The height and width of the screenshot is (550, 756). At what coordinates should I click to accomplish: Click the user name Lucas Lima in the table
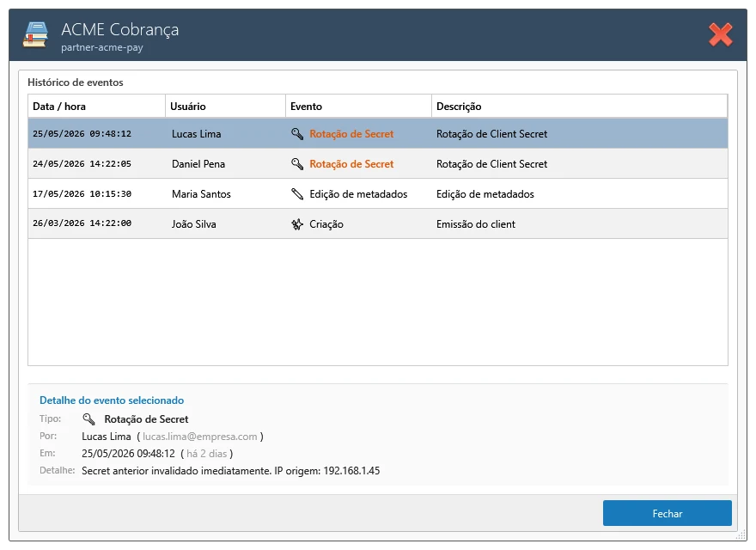click(196, 134)
